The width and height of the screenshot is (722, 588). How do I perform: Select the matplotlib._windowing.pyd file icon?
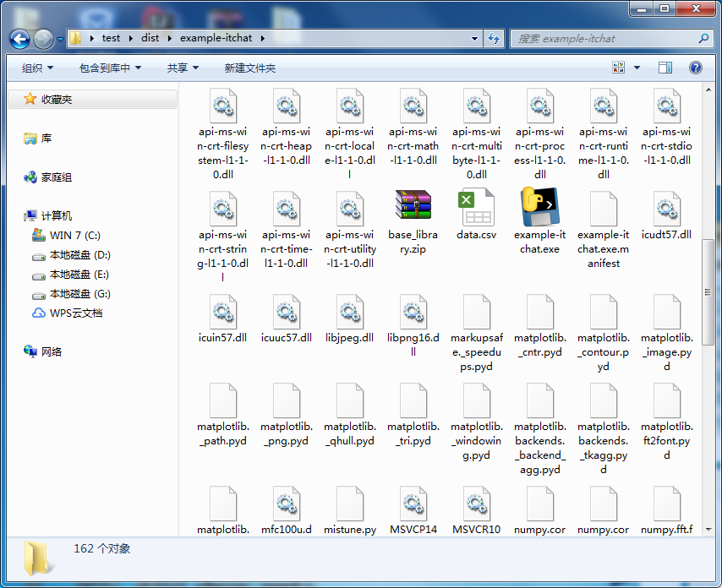click(x=477, y=400)
